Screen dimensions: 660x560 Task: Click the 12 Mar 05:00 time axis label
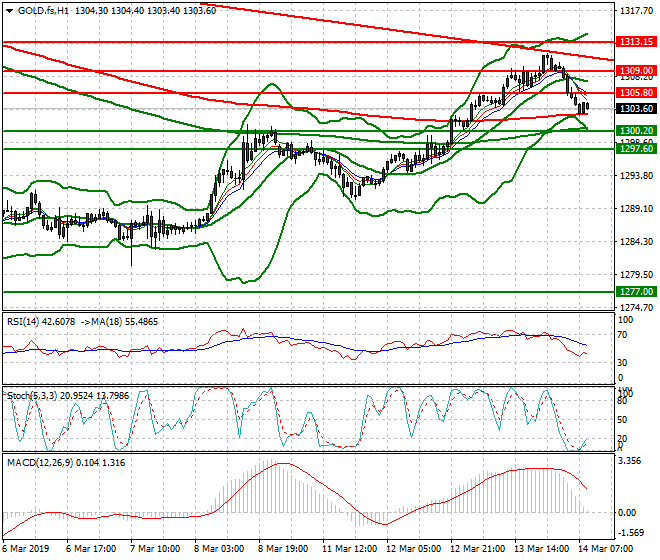413,549
